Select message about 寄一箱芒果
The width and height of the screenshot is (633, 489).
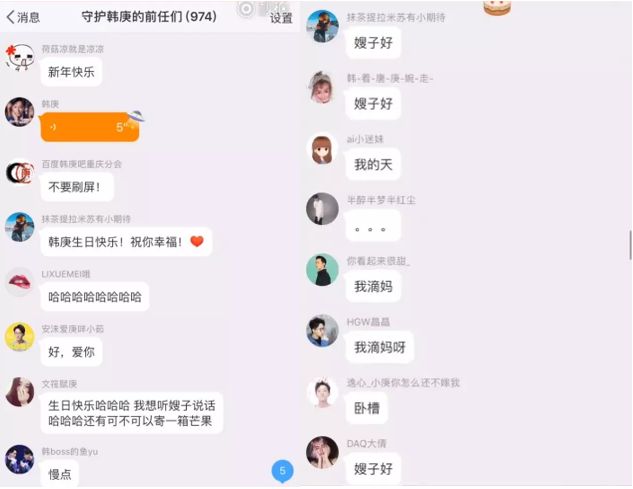pos(132,413)
